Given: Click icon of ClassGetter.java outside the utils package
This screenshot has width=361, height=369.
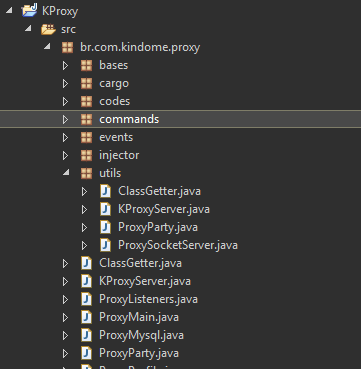Looking at the screenshot, I should [x=86, y=263].
